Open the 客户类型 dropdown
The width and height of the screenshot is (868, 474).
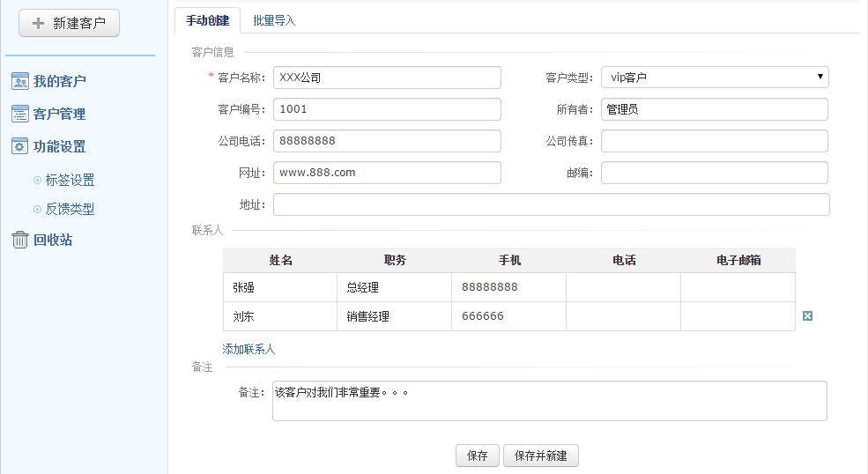715,77
